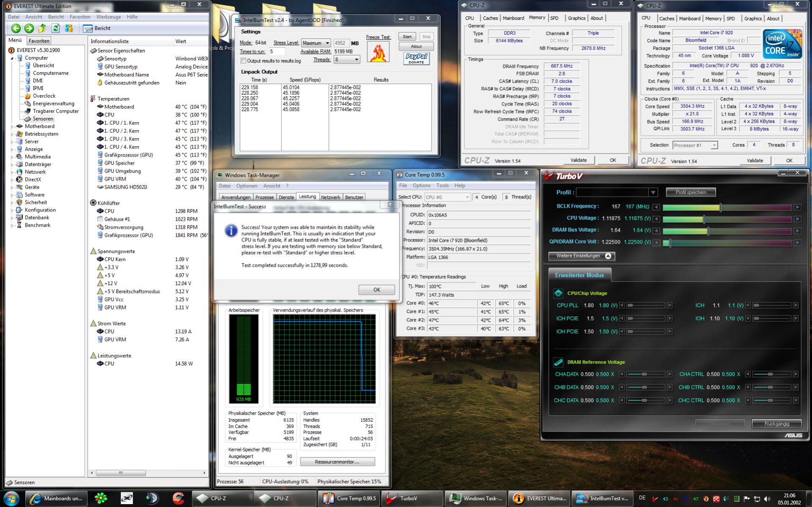Switch to TurboV from the taskbar
This screenshot has width=812, height=507.
click(x=412, y=499)
